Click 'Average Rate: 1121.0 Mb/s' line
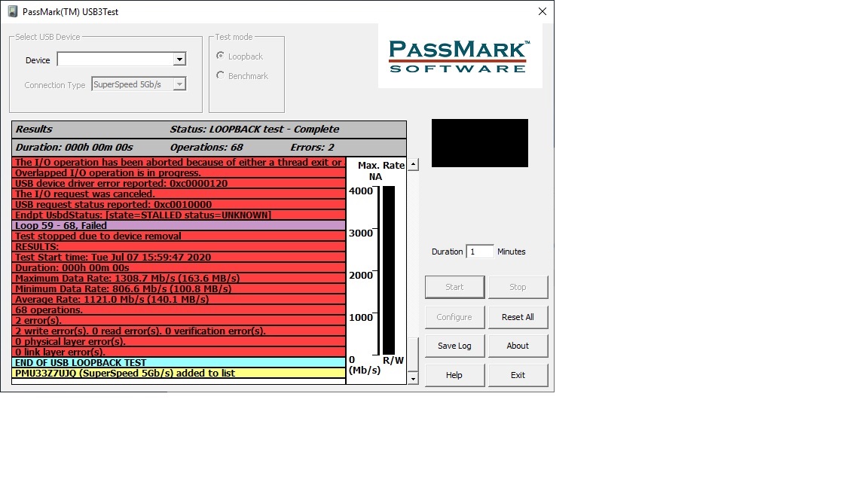Screen dimensions: 868x488 coord(179,299)
